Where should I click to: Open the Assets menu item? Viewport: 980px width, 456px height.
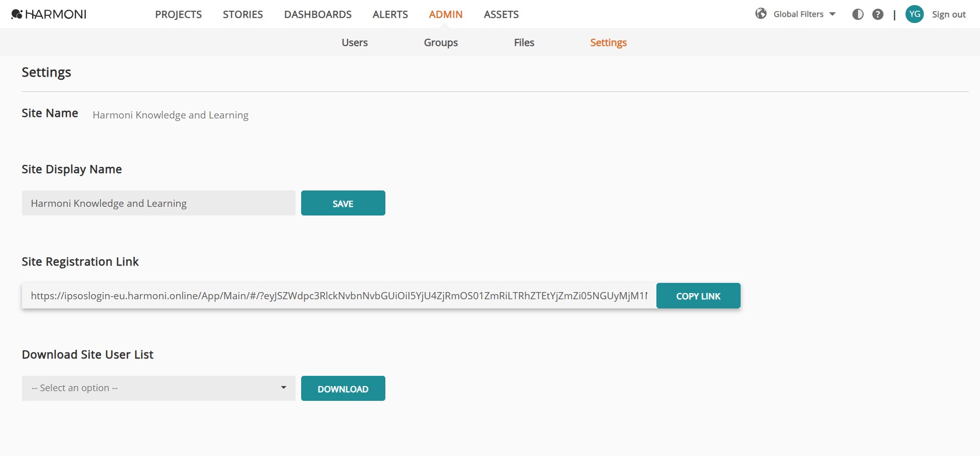501,14
